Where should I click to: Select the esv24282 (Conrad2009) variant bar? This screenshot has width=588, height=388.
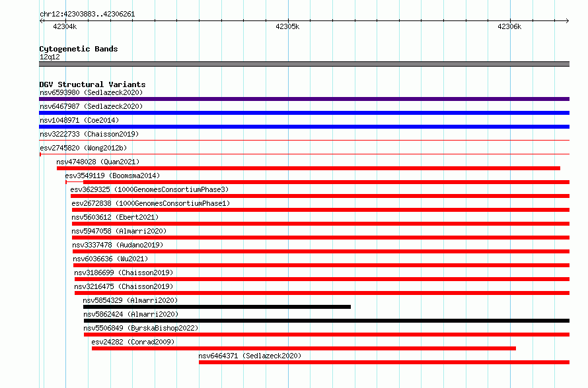tap(304, 348)
